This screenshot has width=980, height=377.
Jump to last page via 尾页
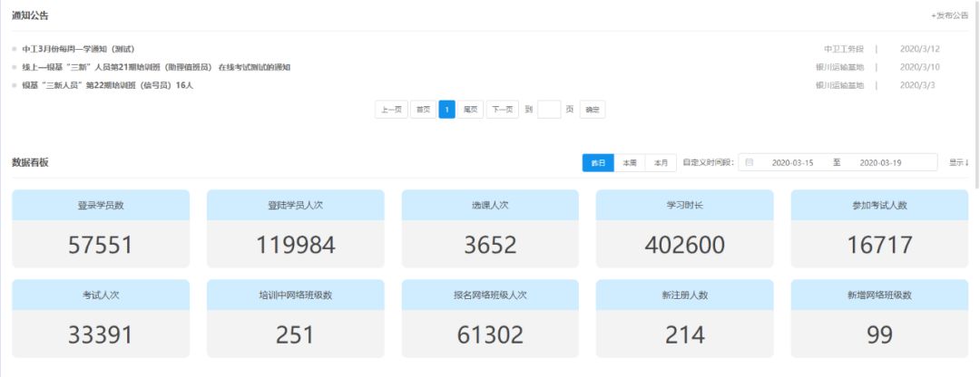[471, 110]
